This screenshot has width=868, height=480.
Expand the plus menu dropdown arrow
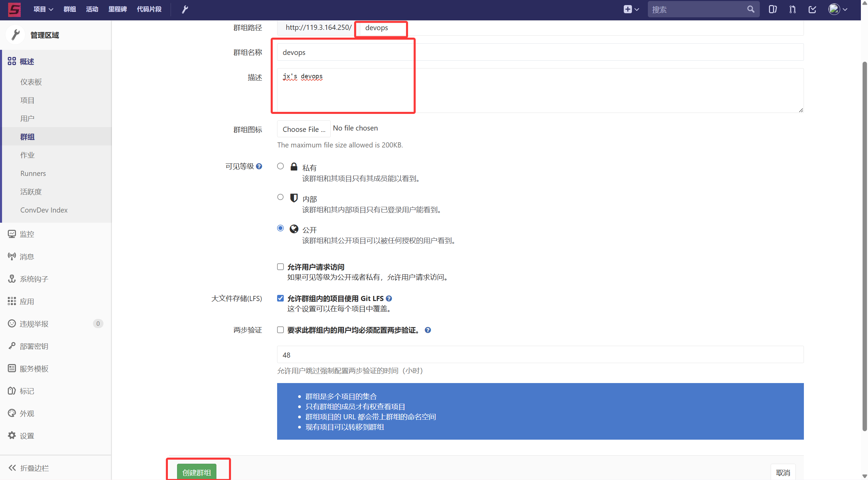pos(637,9)
